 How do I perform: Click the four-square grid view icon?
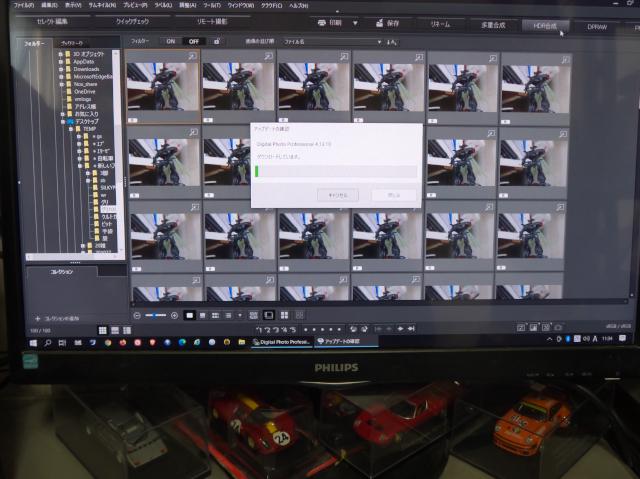284,315
